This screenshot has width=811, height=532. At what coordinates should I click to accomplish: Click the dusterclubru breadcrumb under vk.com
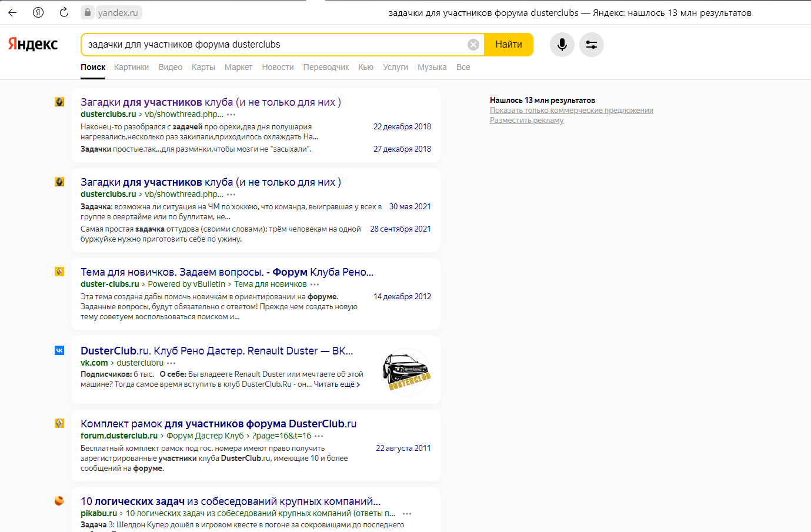[x=140, y=363]
